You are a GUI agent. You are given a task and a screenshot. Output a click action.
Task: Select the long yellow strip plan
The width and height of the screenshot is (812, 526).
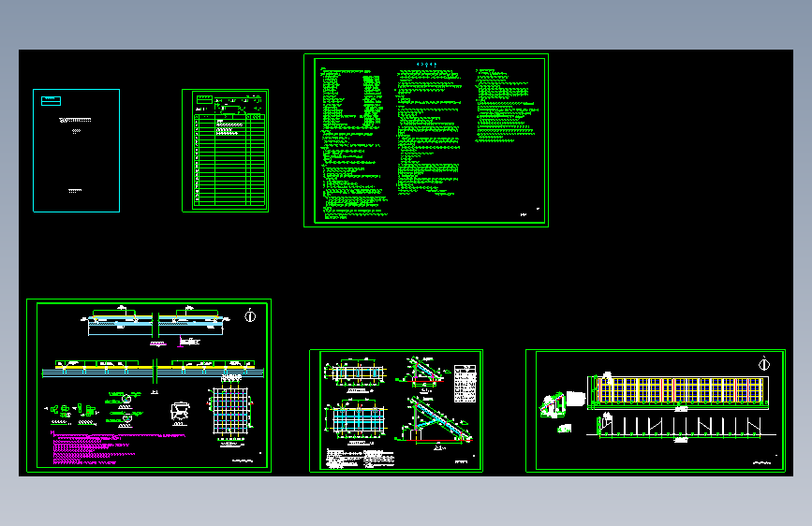(x=153, y=368)
